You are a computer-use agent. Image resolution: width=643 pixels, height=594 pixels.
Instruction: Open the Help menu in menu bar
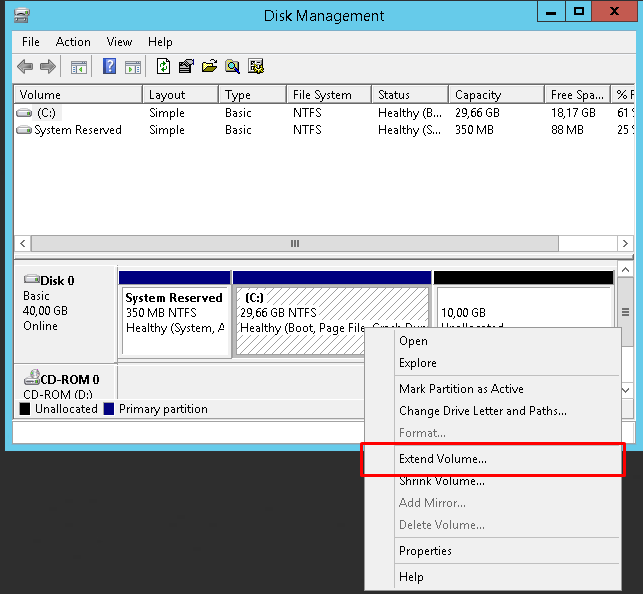click(160, 42)
